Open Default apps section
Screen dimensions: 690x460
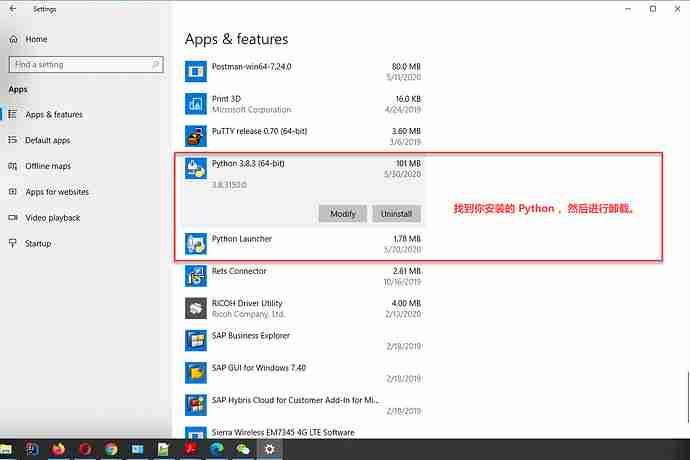click(39, 140)
